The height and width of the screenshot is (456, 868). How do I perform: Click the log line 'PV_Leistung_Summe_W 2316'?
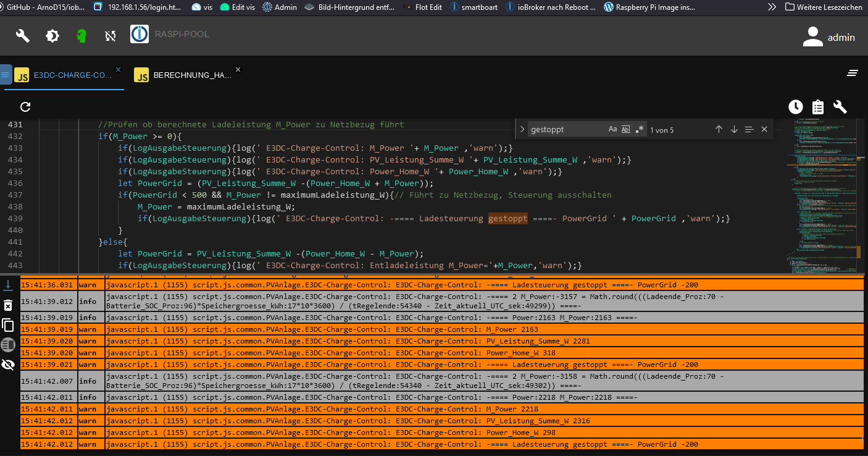point(442,421)
